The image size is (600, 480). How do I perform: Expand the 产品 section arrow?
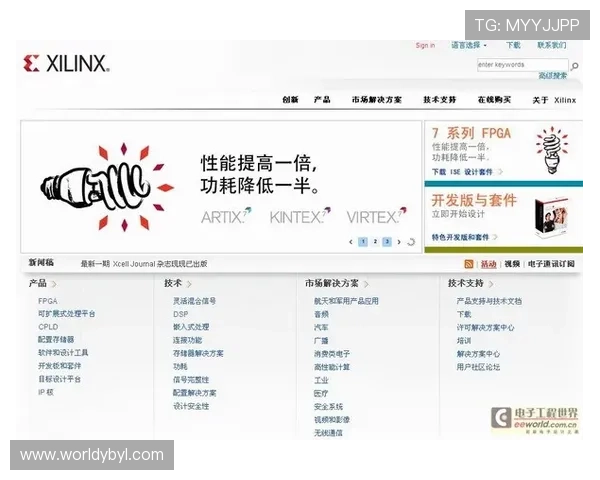(x=54, y=284)
